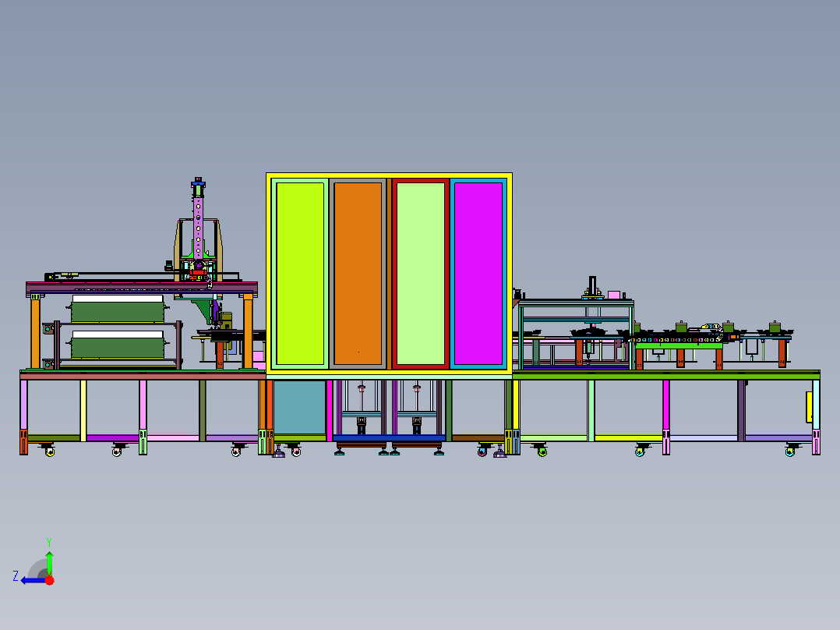Screen dimensions: 840x630
Task: Select the magenta cabinet door panel
Action: (x=478, y=274)
